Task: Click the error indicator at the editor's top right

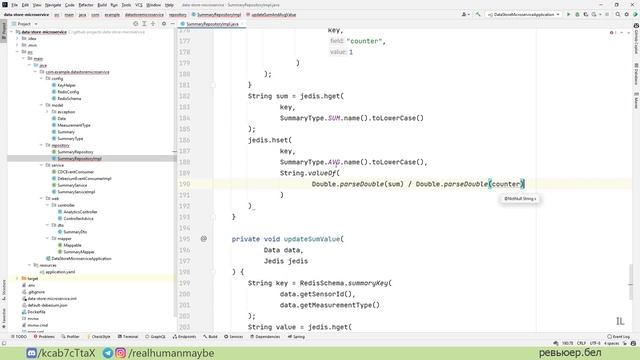Action: (612, 33)
